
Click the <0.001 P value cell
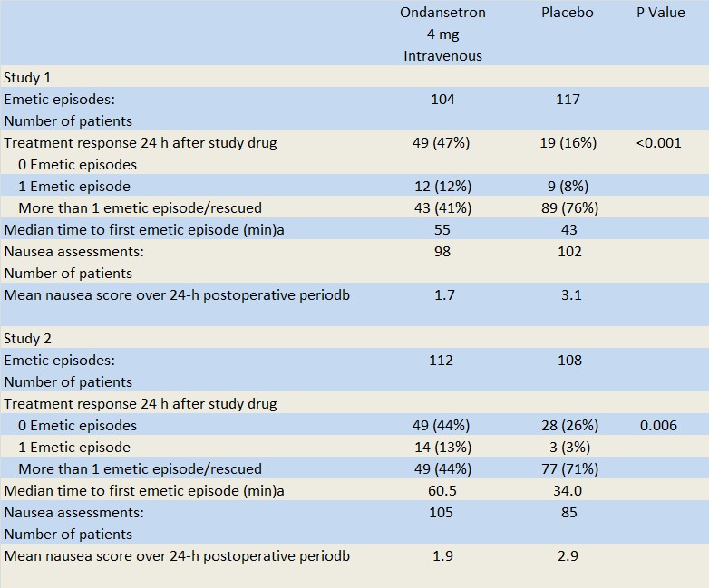point(658,143)
